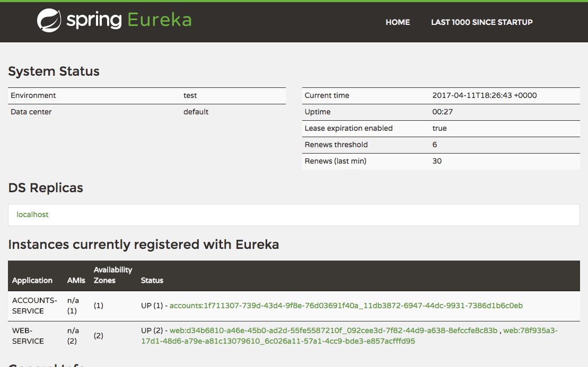
Task: Open the web:d34b6810 instance link
Action: pos(334,330)
